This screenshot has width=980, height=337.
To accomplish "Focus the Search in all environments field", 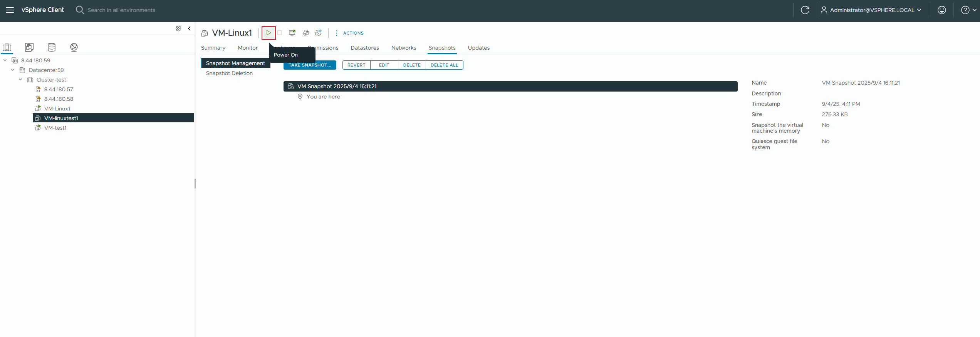I will [x=121, y=10].
